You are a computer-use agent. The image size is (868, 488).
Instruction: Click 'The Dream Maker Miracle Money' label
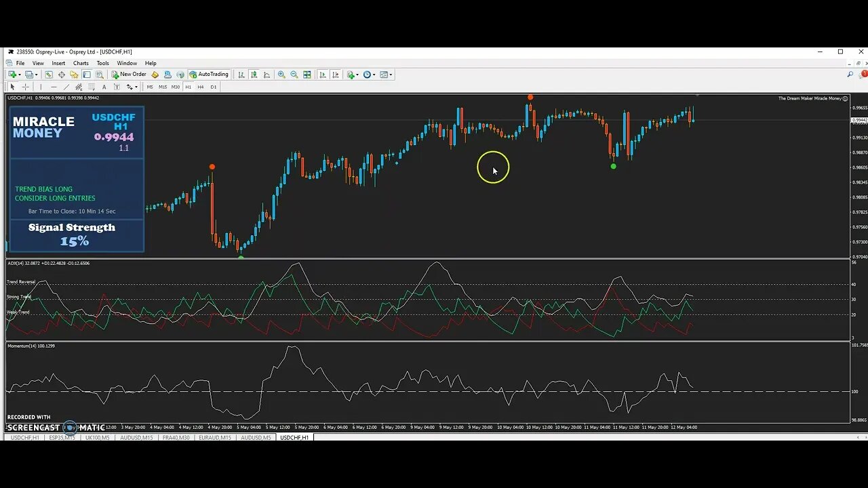pos(810,98)
